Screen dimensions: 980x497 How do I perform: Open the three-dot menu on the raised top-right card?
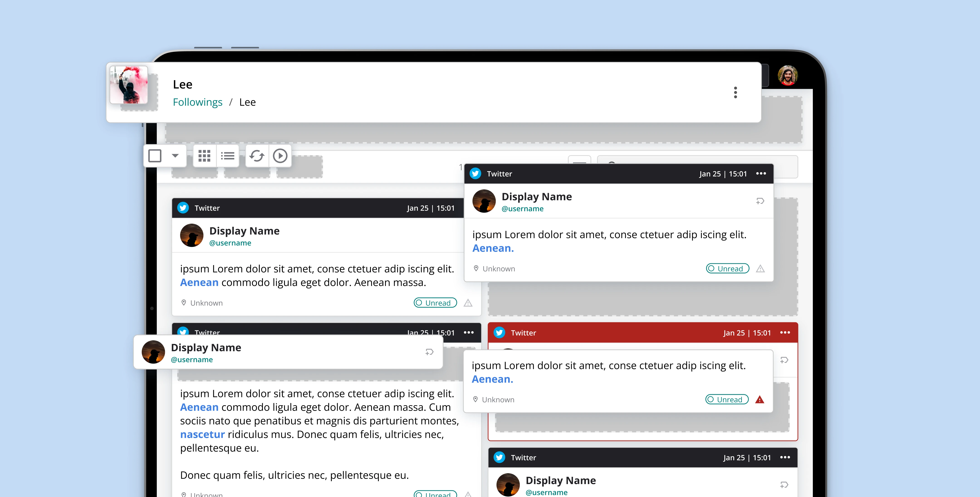[761, 174]
